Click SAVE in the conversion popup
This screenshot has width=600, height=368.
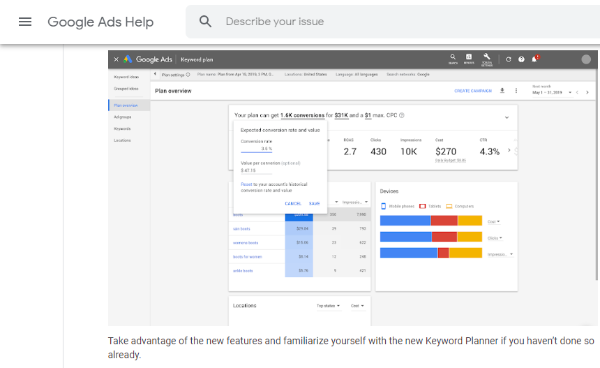tap(314, 204)
